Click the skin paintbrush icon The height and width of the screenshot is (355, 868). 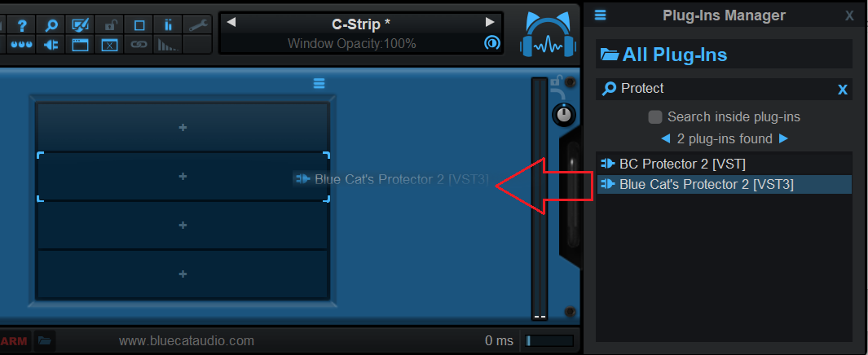coord(81,25)
